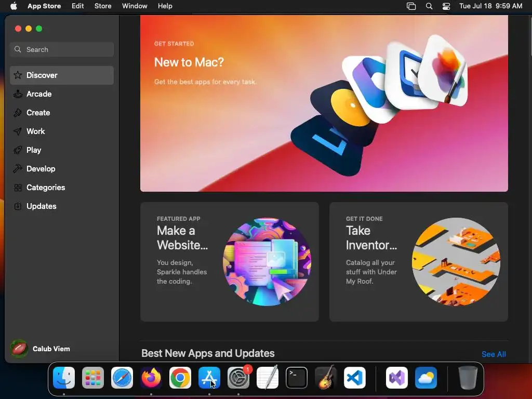Click into the Search field
Viewport: 532px width, 399px height.
click(x=62, y=49)
